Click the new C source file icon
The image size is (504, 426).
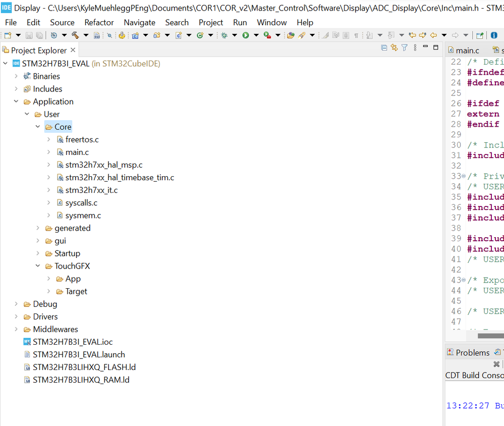(x=179, y=35)
